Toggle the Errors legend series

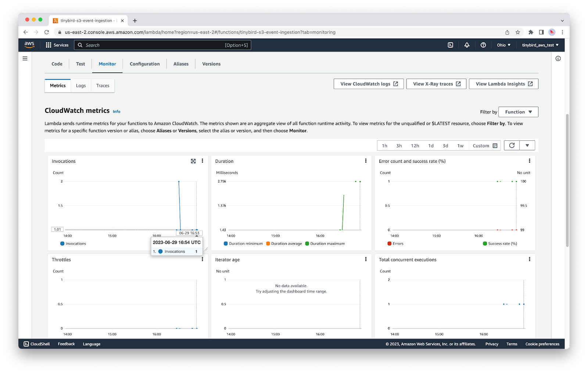(395, 244)
